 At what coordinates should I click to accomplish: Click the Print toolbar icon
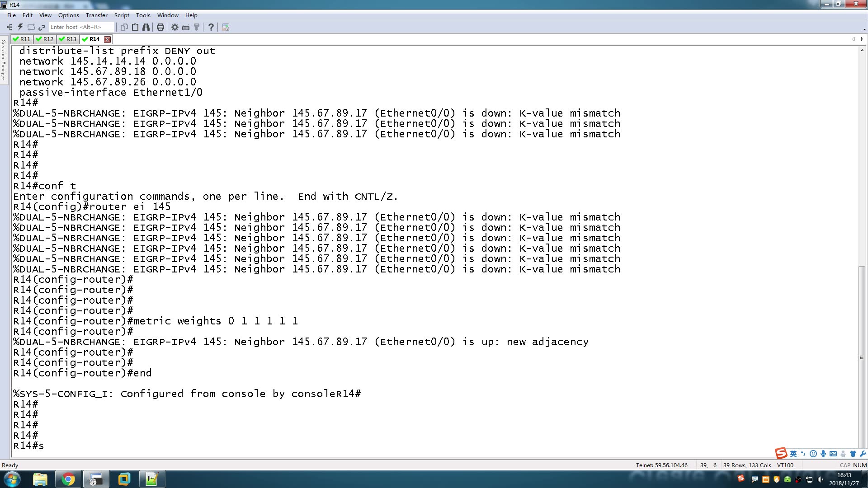point(160,27)
